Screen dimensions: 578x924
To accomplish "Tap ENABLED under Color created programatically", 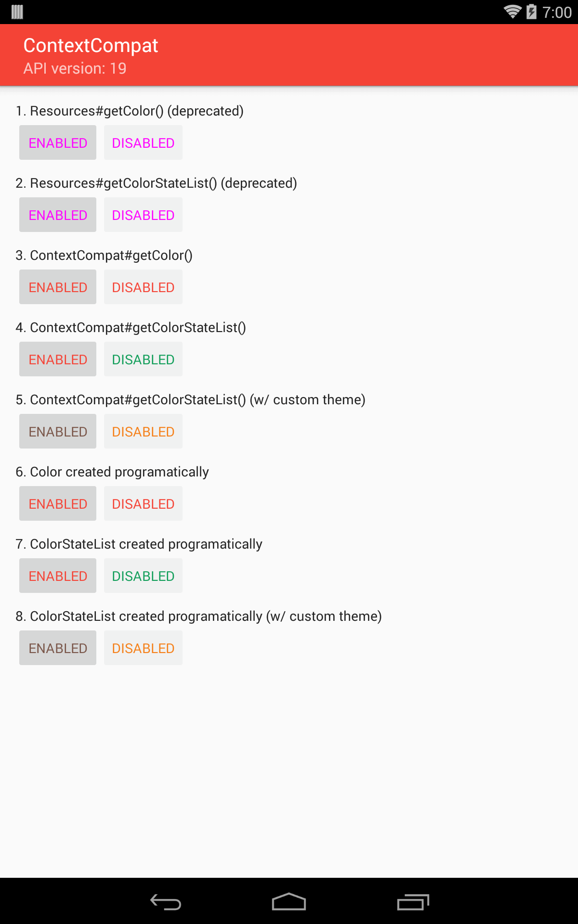I will [x=58, y=503].
